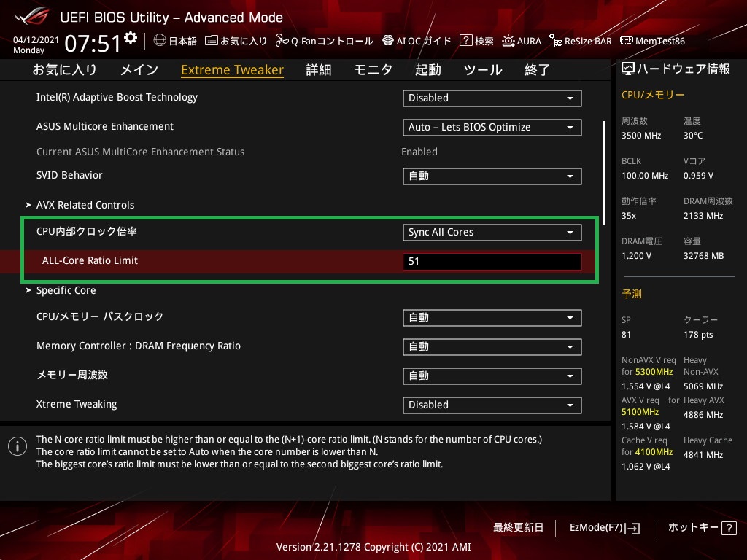Click Intel(R) Adaptive Boost Technology label
Image resolution: width=747 pixels, height=560 pixels.
pyautogui.click(x=117, y=97)
